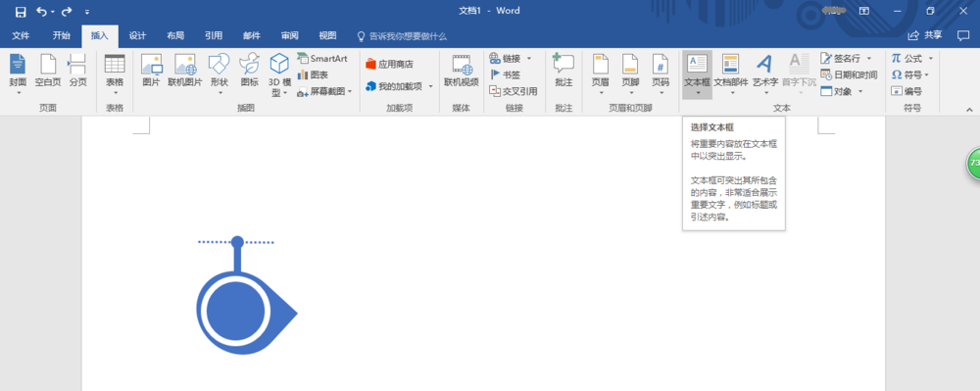Viewport: 980px width, 391px height.
Task: Open 我的加载项 add-ins
Action: pos(395,86)
